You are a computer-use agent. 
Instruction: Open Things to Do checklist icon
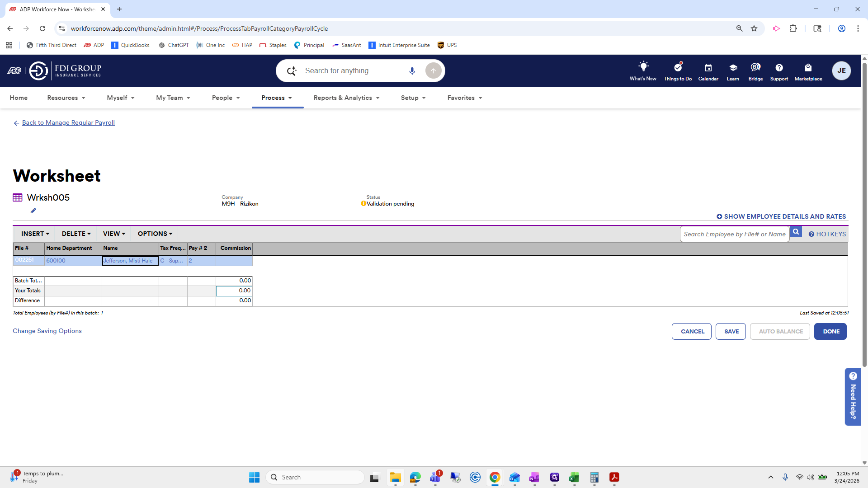pos(677,68)
